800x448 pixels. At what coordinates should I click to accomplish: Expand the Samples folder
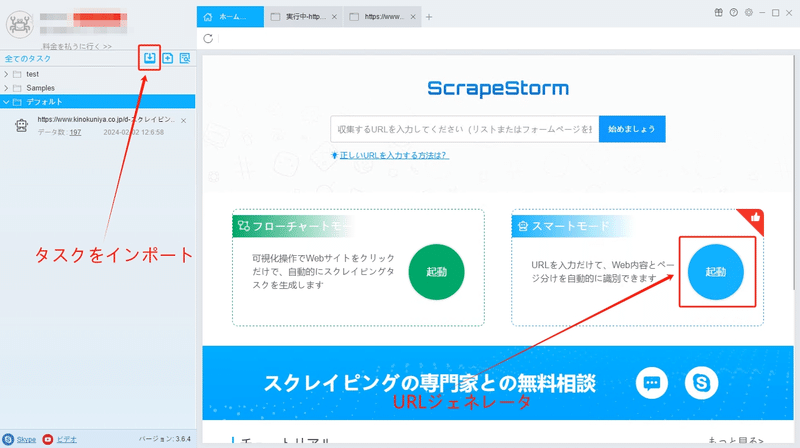click(x=6, y=88)
